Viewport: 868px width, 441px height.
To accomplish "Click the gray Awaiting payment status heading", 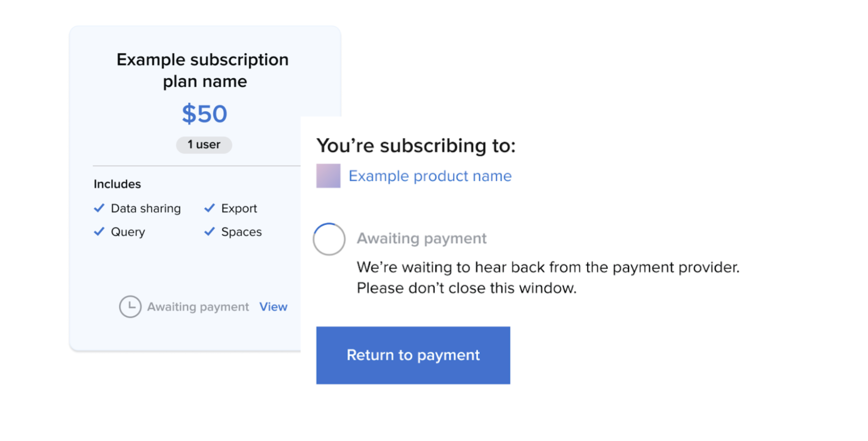I will [x=422, y=238].
